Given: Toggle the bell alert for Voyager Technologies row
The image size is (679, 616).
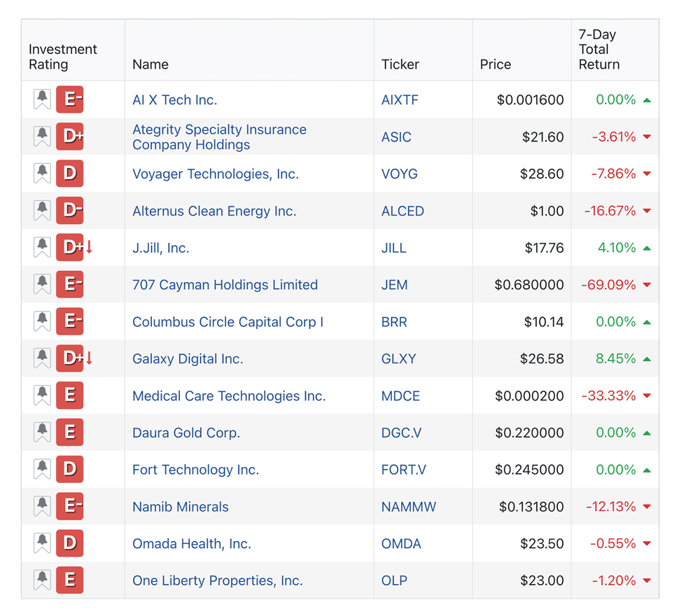Looking at the screenshot, I should click(x=42, y=174).
